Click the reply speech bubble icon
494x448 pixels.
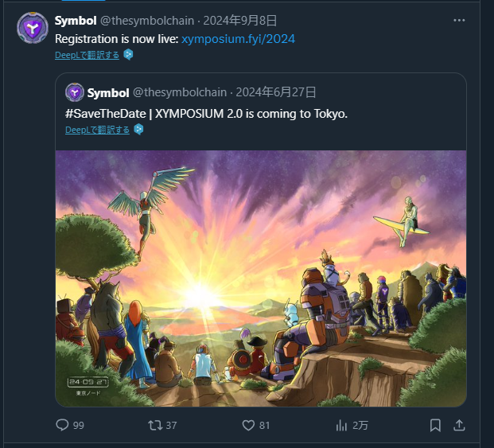click(x=63, y=425)
